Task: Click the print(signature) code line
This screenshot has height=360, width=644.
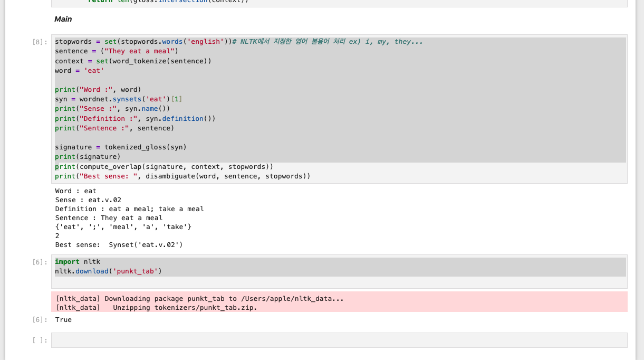Action: tap(88, 157)
